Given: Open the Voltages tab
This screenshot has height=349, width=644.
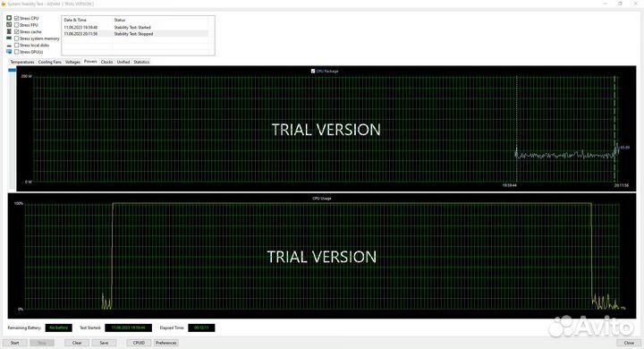Looking at the screenshot, I should pos(72,62).
